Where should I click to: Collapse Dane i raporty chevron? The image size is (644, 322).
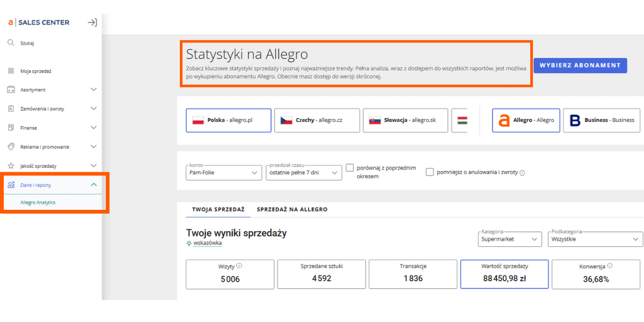(x=94, y=185)
